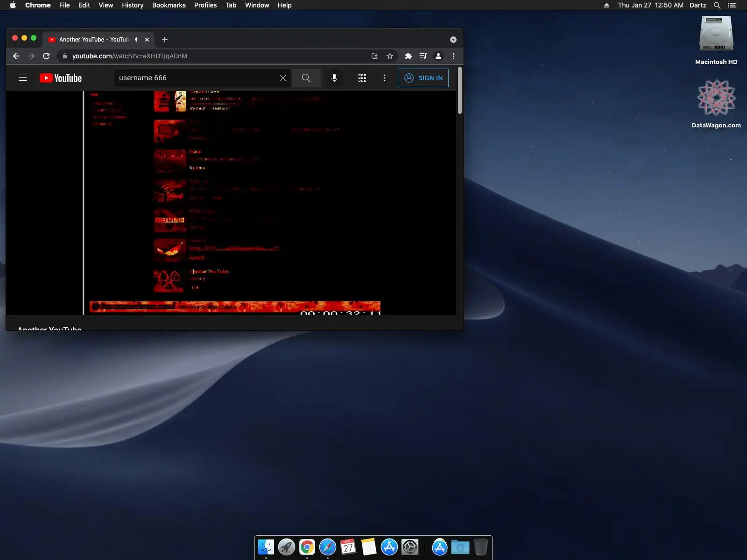
Task: Open Calendar from the Dock
Action: coord(348,547)
